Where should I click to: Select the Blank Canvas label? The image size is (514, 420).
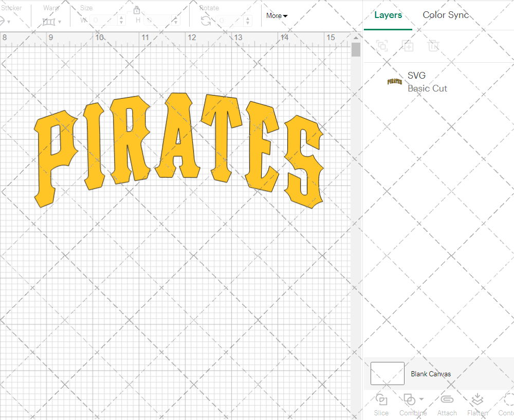coord(431,374)
